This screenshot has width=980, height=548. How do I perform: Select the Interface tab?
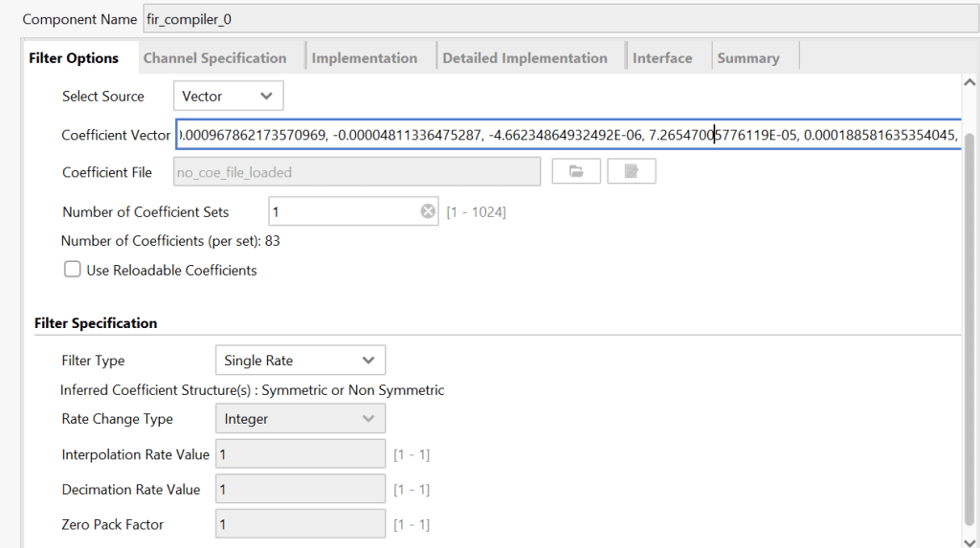661,58
